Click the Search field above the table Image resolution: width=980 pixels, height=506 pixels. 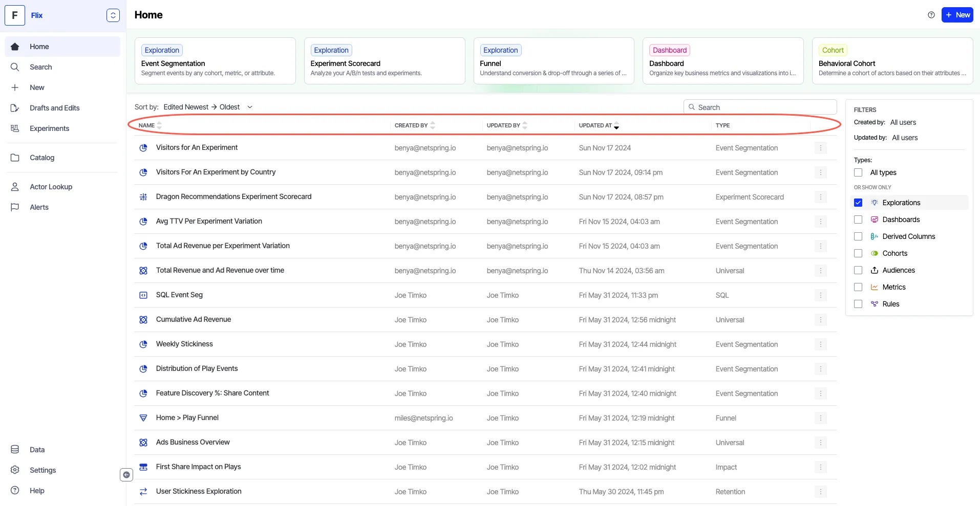click(760, 107)
